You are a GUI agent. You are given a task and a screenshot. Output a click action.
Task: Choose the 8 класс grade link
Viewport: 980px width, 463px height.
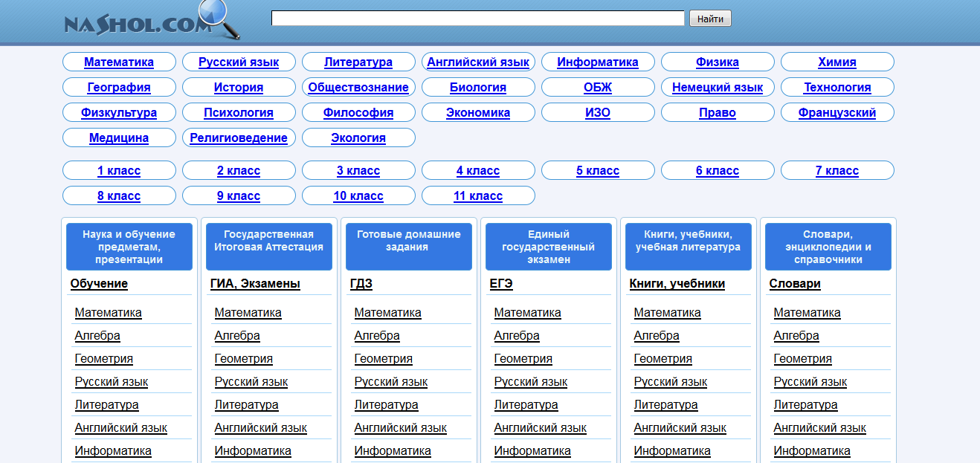[119, 196]
